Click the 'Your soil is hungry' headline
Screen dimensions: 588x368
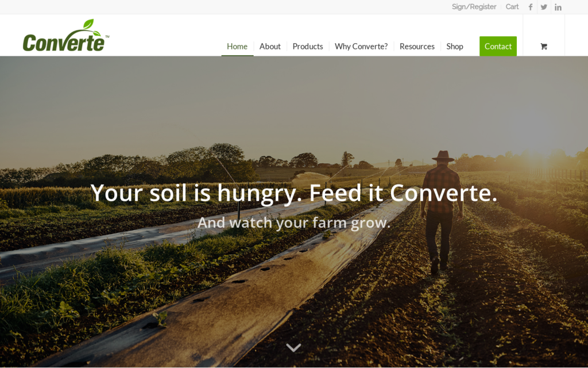[294, 193]
